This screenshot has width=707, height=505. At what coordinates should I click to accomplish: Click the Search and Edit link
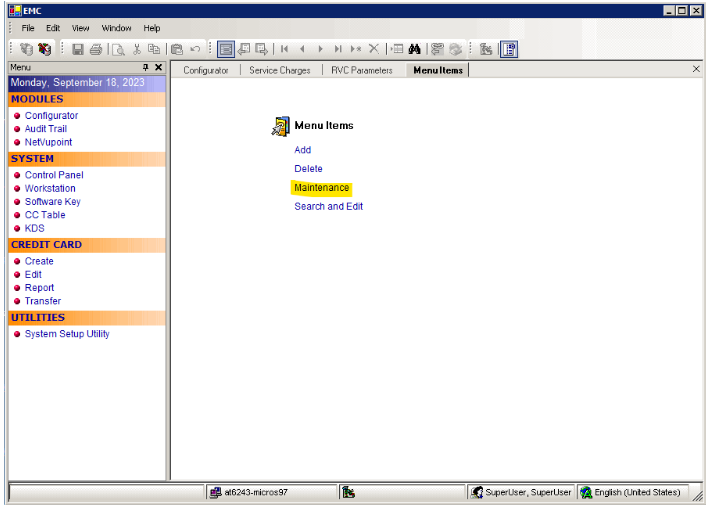pyautogui.click(x=328, y=207)
